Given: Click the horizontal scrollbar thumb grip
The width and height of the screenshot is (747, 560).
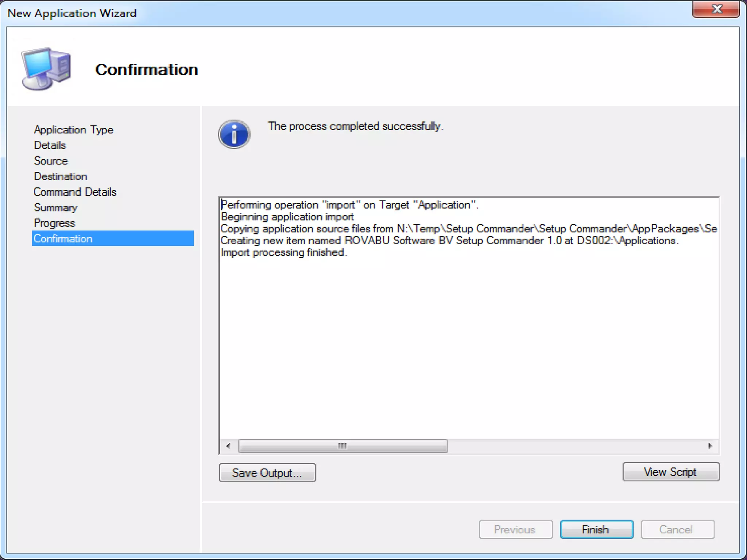Looking at the screenshot, I should (x=342, y=446).
